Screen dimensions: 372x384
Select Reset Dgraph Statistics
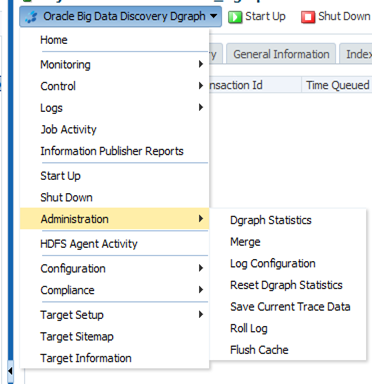point(287,285)
